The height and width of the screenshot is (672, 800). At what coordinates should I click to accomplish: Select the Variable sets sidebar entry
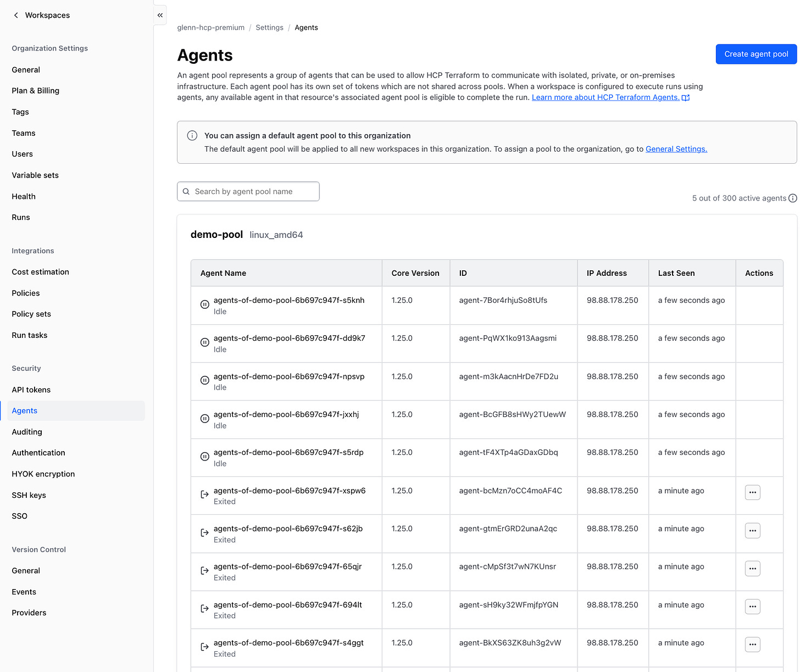pos(35,175)
